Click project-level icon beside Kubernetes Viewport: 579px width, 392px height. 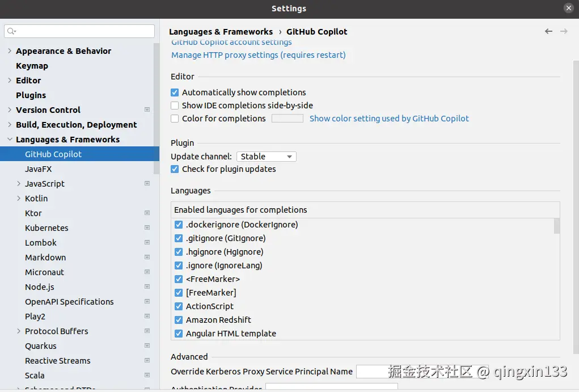click(x=147, y=228)
